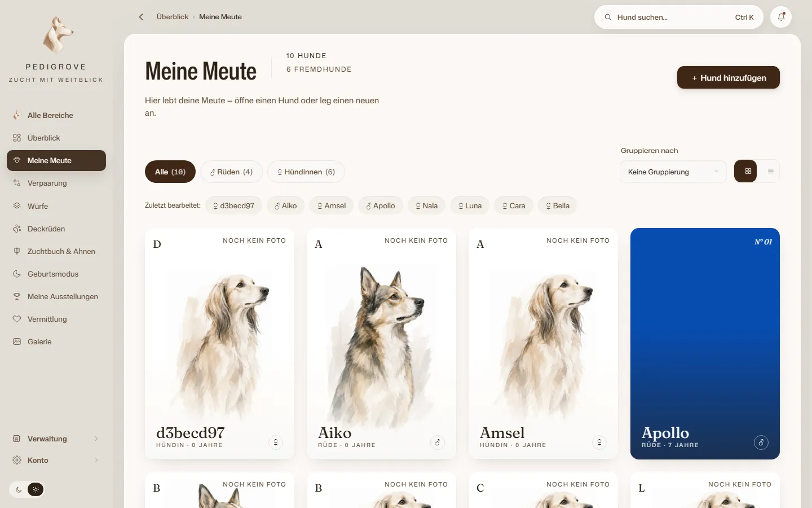
Task: Click the Meine Meute breadcrumb text
Action: point(220,17)
